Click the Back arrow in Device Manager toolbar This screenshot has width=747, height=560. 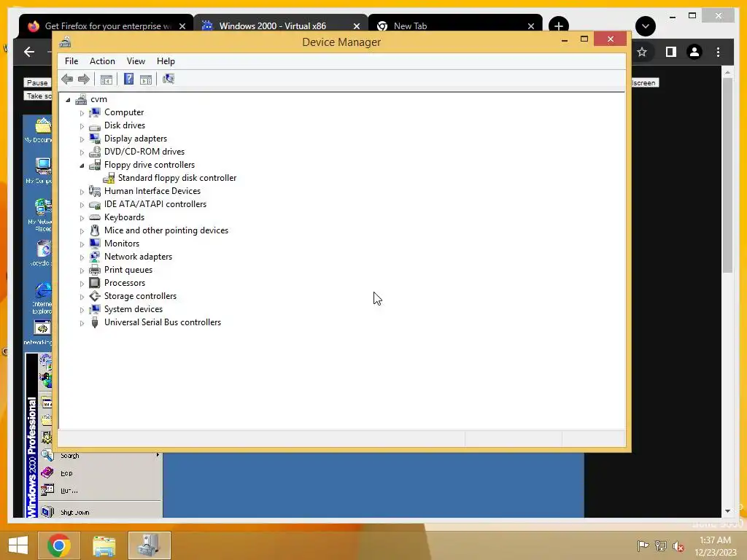click(x=67, y=79)
